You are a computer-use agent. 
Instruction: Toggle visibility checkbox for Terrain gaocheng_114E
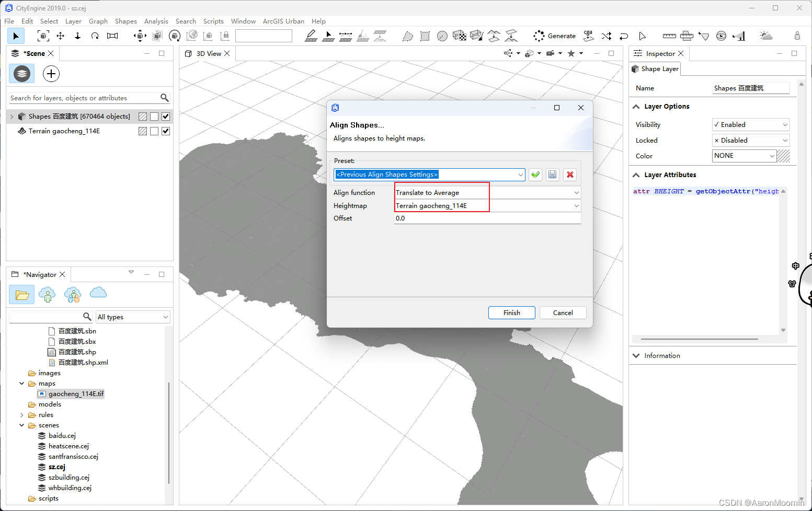tap(166, 131)
